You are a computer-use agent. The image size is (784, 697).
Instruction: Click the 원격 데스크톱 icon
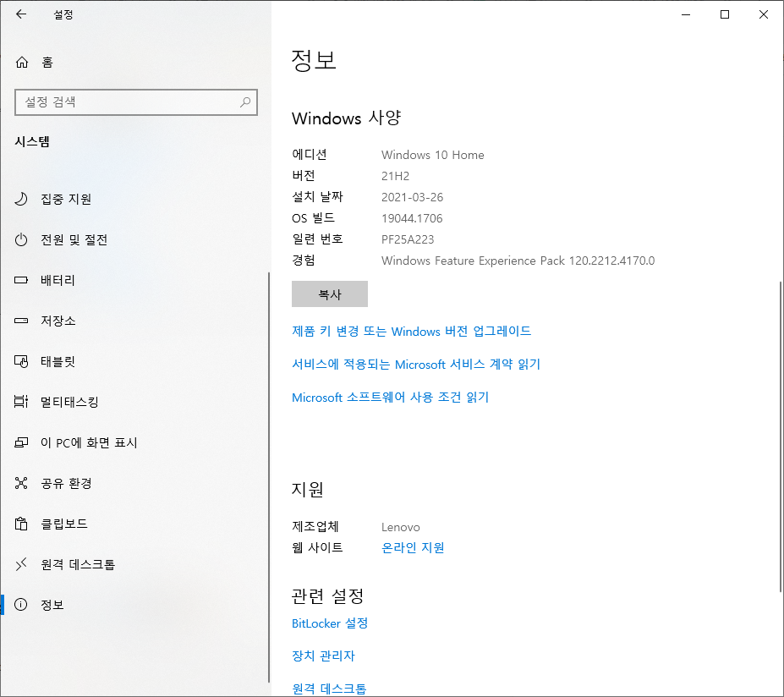tap(21, 564)
